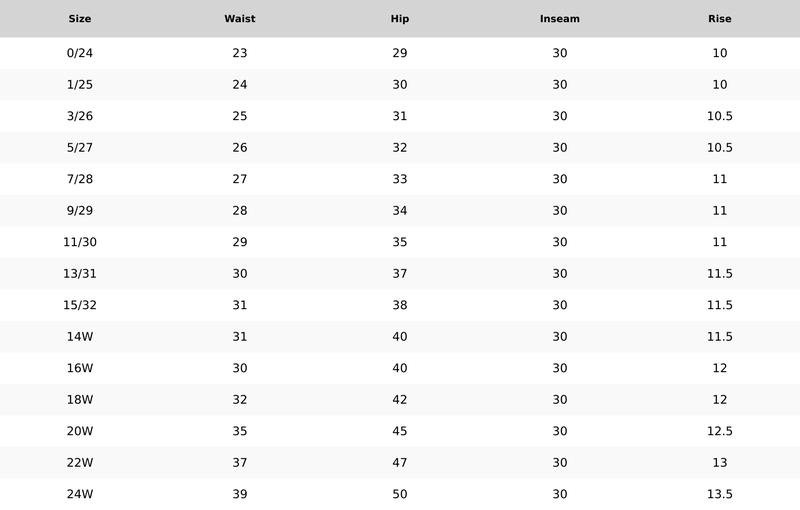Viewport: 800px width, 510px height.
Task: Click the Hip column header
Action: tap(399, 19)
